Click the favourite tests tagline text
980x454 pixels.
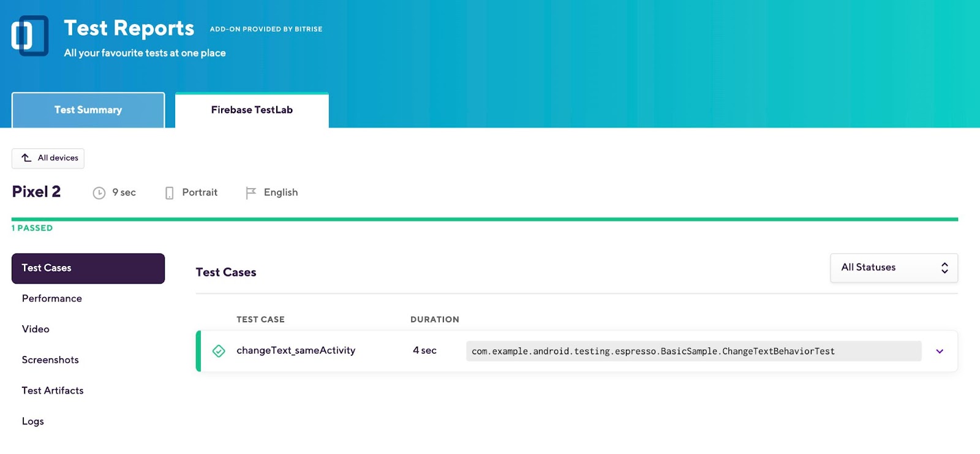pyautogui.click(x=145, y=53)
